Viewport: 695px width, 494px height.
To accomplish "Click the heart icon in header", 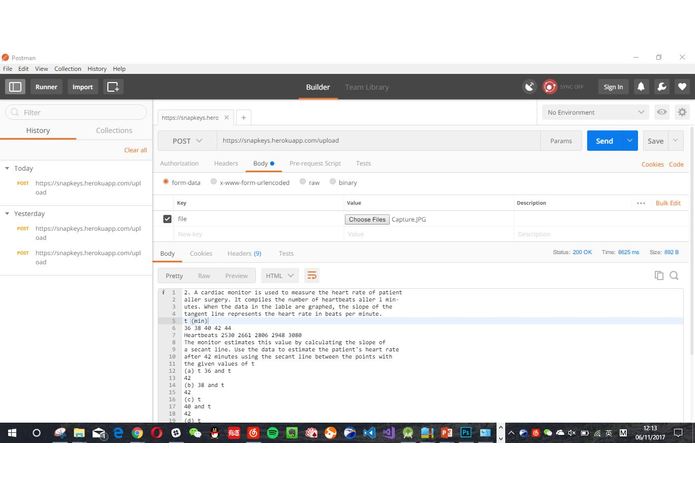I will pos(682,87).
